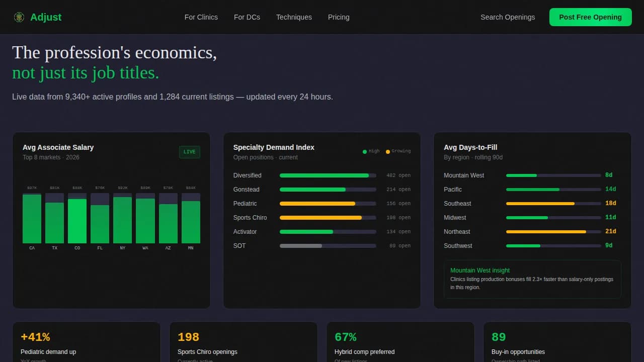Click the orange Growing legend dot
Screen dimensions: 644x362
point(388,151)
